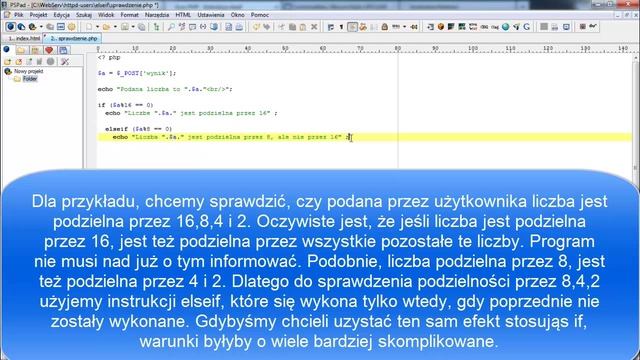Open the HTML menu
The width and height of the screenshot is (640, 360).
point(183,15)
